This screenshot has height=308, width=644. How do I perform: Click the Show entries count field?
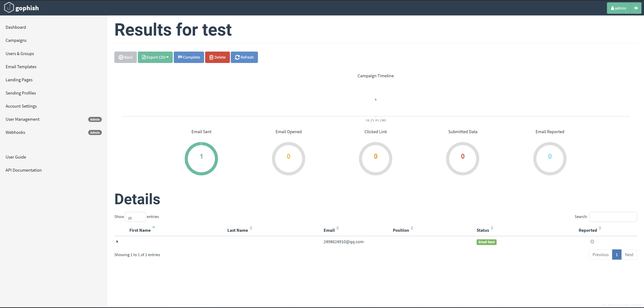(135, 217)
